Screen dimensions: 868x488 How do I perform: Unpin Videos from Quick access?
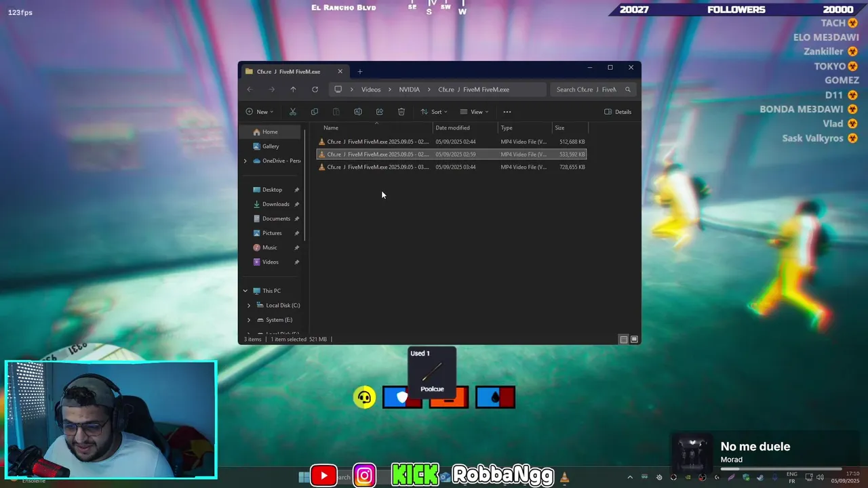pyautogui.click(x=296, y=262)
